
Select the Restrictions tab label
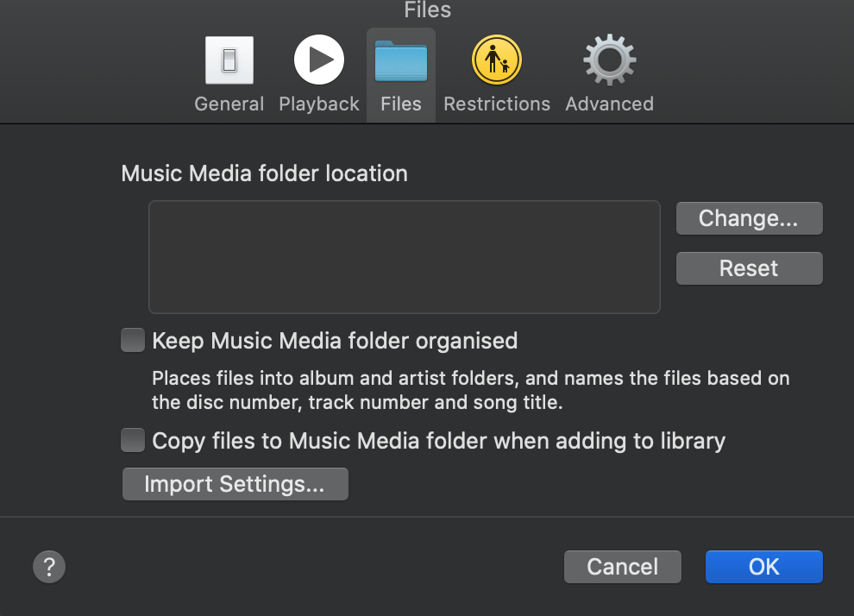pos(497,104)
